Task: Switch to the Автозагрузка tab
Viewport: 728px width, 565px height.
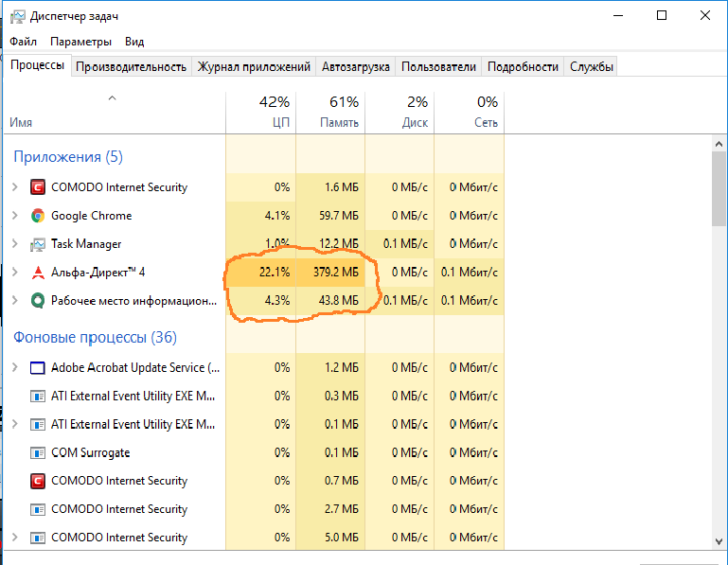Action: [x=355, y=66]
